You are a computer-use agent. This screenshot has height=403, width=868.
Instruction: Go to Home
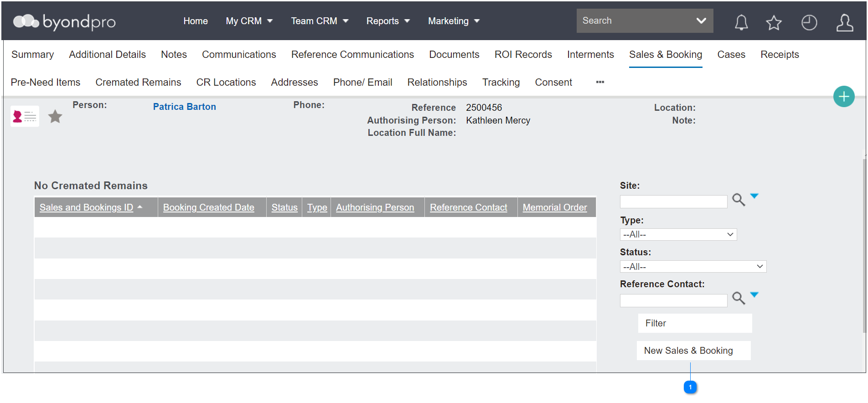pos(196,21)
